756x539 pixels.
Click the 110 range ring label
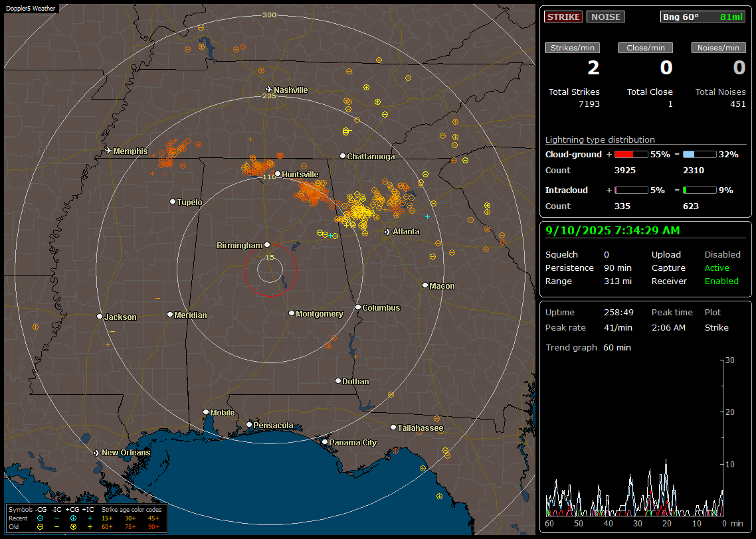270,177
